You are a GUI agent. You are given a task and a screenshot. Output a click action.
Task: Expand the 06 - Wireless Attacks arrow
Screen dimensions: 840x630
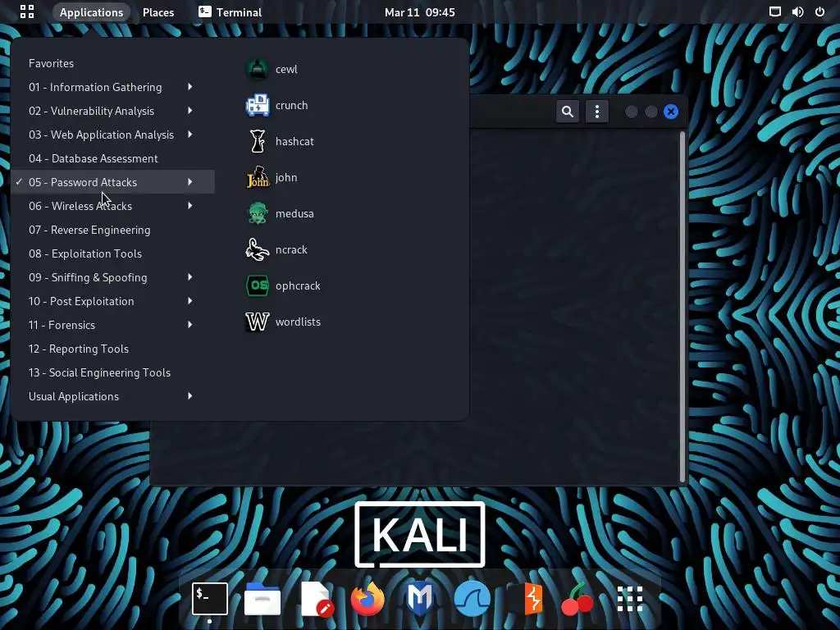tap(190, 205)
